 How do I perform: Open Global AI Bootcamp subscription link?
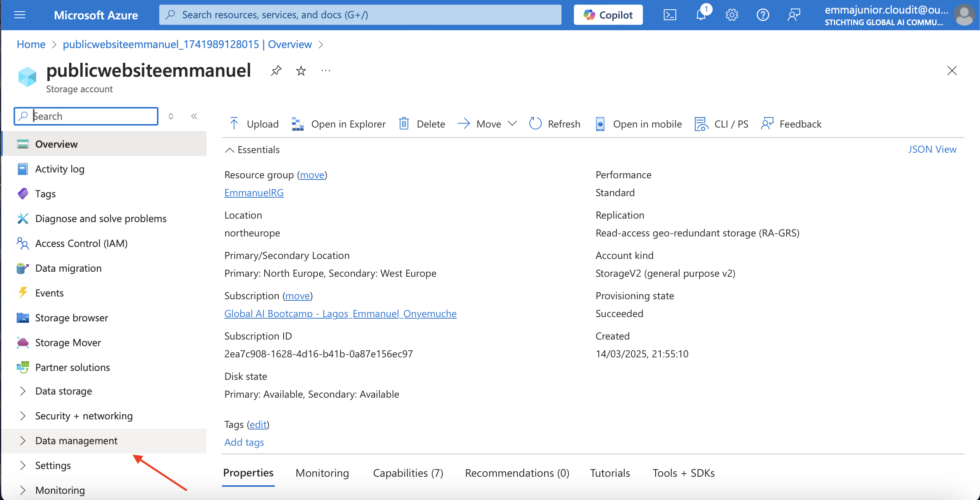tap(340, 314)
